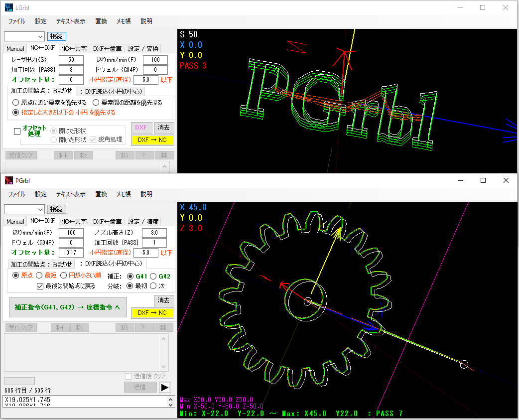Click the play arrow button in PGrbl

(x=164, y=387)
